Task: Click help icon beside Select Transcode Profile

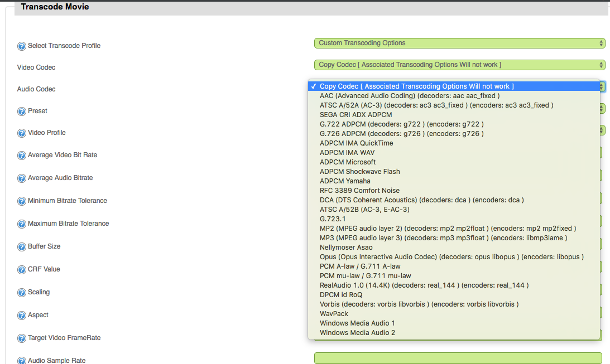Action: point(22,46)
